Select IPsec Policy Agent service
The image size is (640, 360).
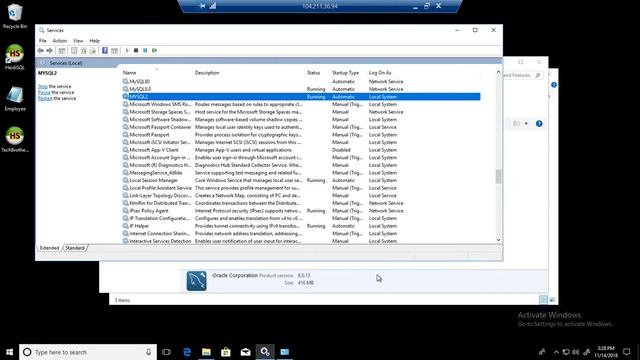coord(301,211)
